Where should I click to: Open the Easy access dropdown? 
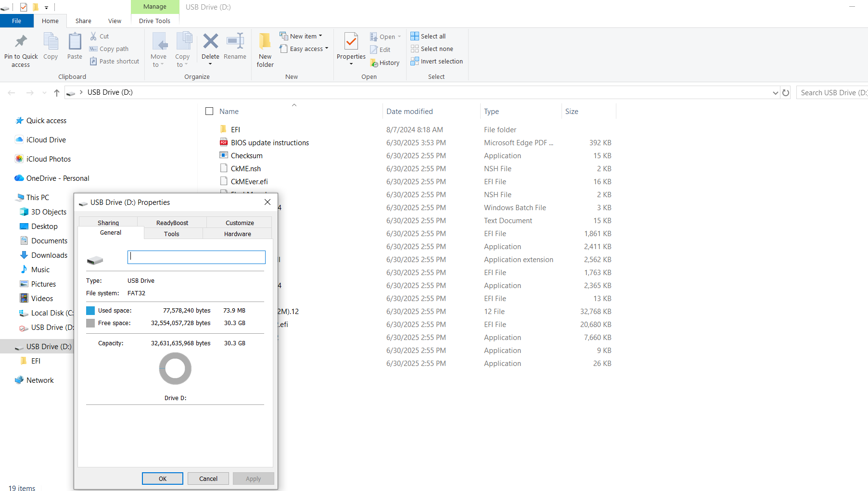304,49
